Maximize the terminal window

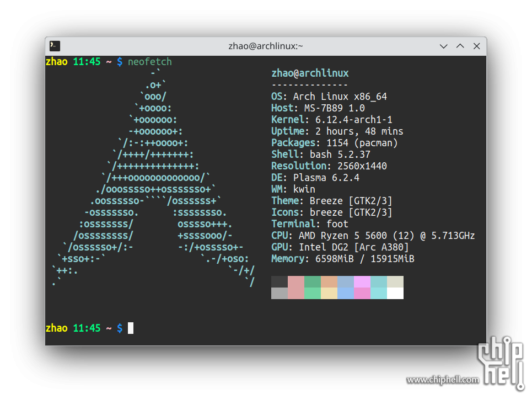[x=460, y=46]
